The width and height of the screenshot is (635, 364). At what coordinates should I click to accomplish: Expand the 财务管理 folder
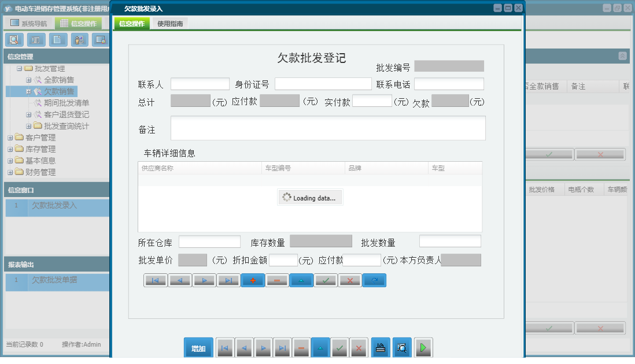10,172
